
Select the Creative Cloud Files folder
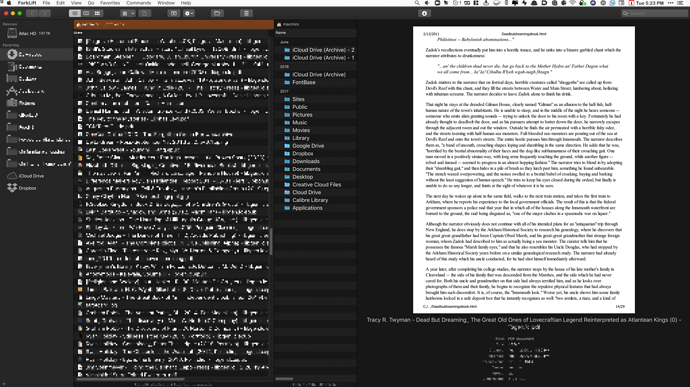(316, 184)
